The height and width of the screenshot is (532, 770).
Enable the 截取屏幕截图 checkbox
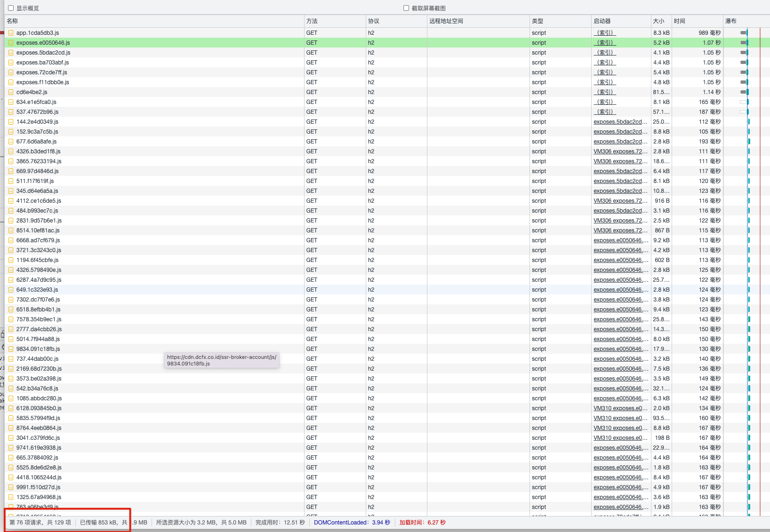click(x=406, y=8)
